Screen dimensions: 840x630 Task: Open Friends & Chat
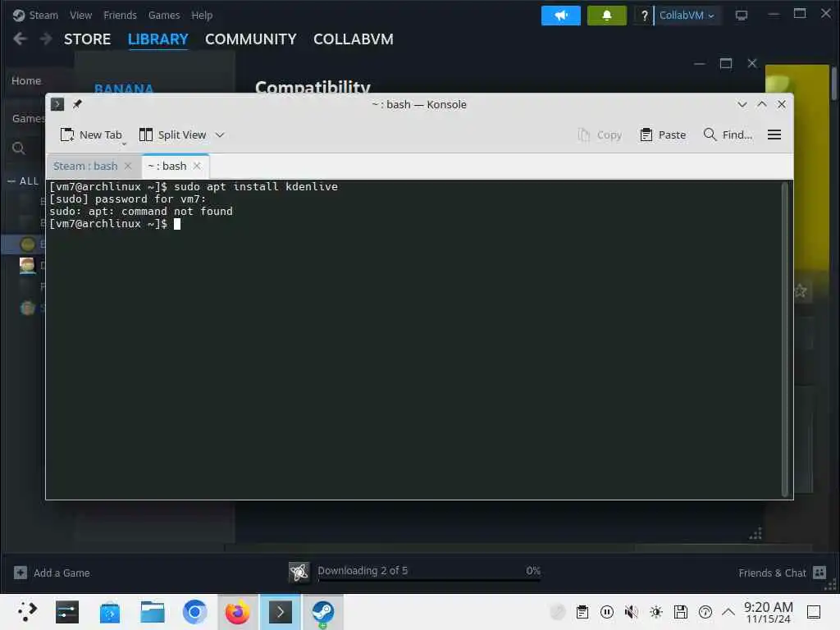pos(782,573)
